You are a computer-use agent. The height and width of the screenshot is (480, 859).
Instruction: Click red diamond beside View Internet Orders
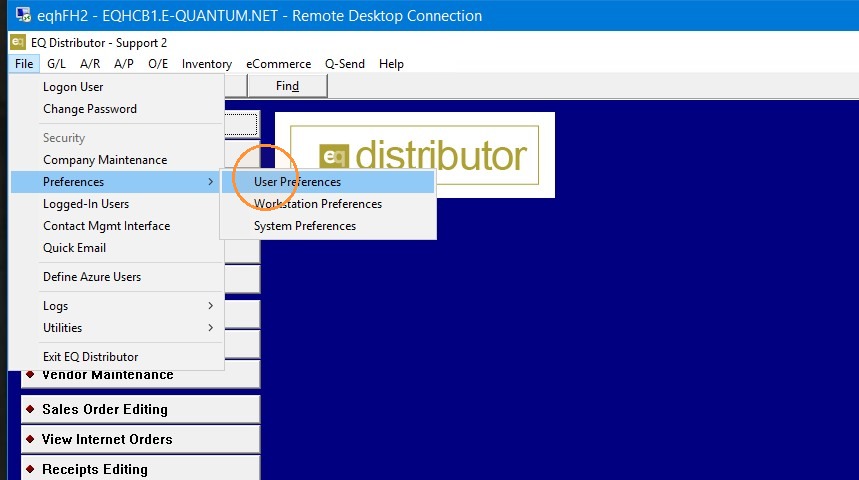[x=30, y=439]
